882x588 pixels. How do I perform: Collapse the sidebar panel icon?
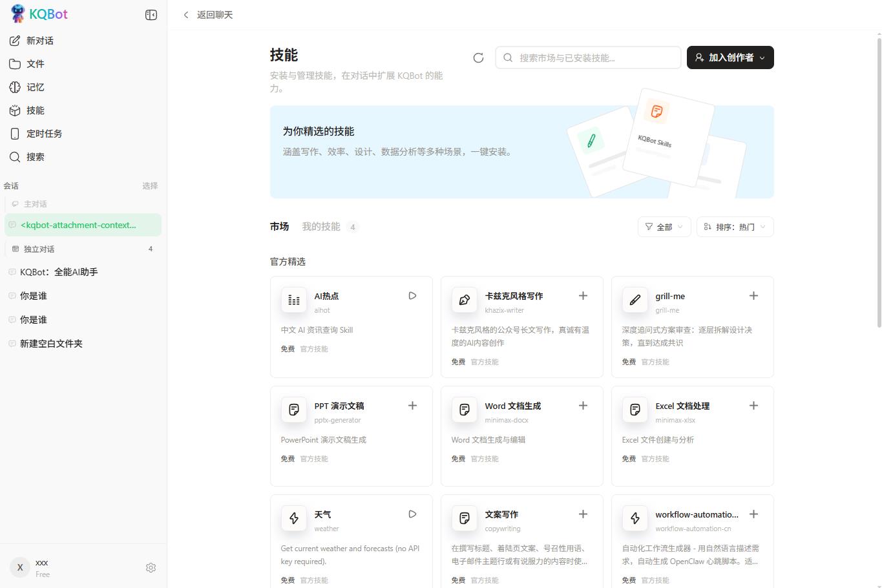tap(151, 15)
